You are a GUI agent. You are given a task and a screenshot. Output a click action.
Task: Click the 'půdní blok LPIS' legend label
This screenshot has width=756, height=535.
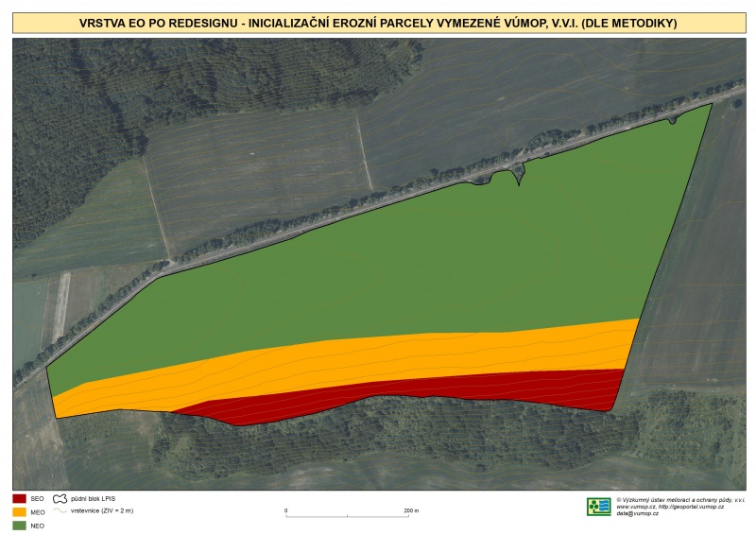click(93, 498)
